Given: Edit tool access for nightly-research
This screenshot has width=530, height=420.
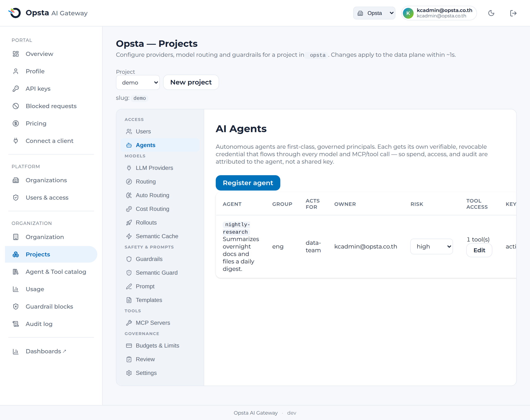Looking at the screenshot, I should pyautogui.click(x=479, y=250).
